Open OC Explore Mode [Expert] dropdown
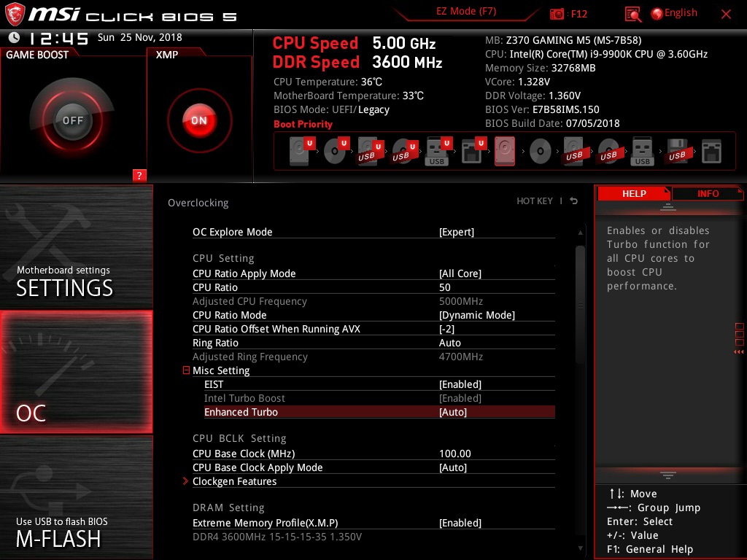Viewport: 747px width, 560px height. click(457, 232)
